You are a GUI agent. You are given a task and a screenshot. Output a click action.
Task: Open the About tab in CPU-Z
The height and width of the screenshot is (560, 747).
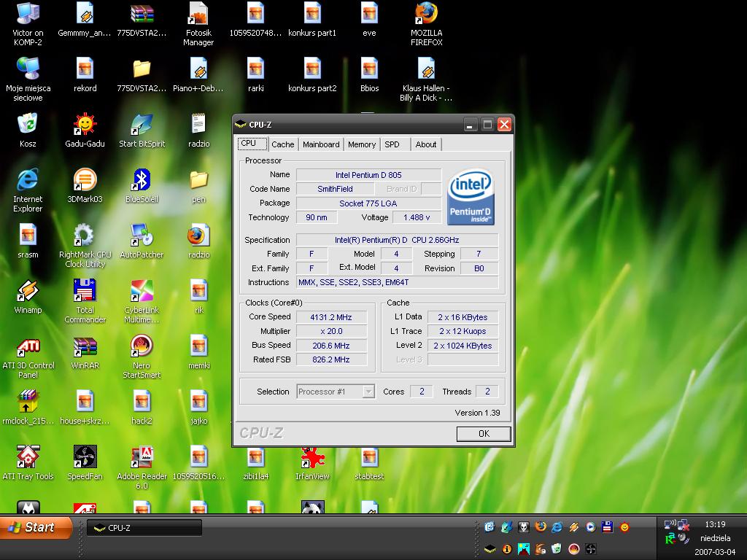[426, 144]
